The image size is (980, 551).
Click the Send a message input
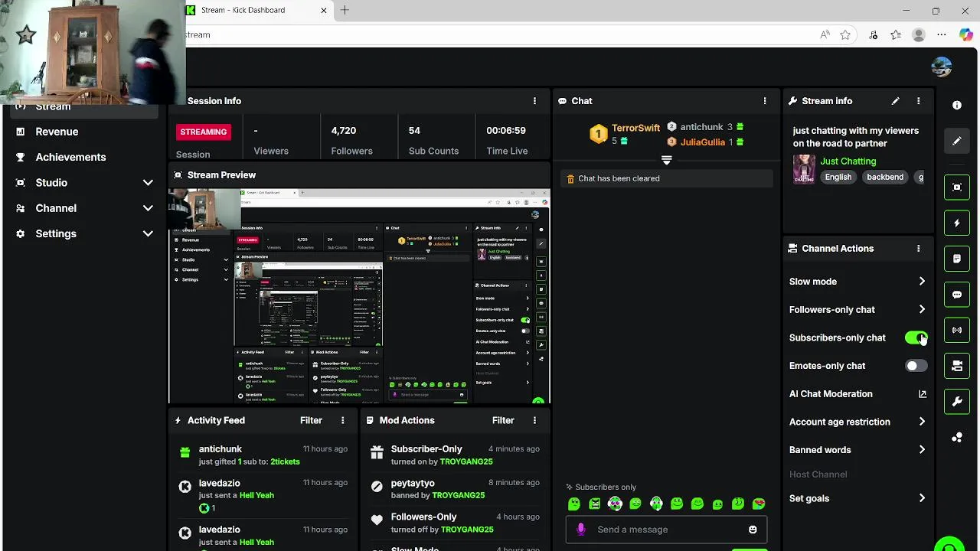[x=666, y=530]
